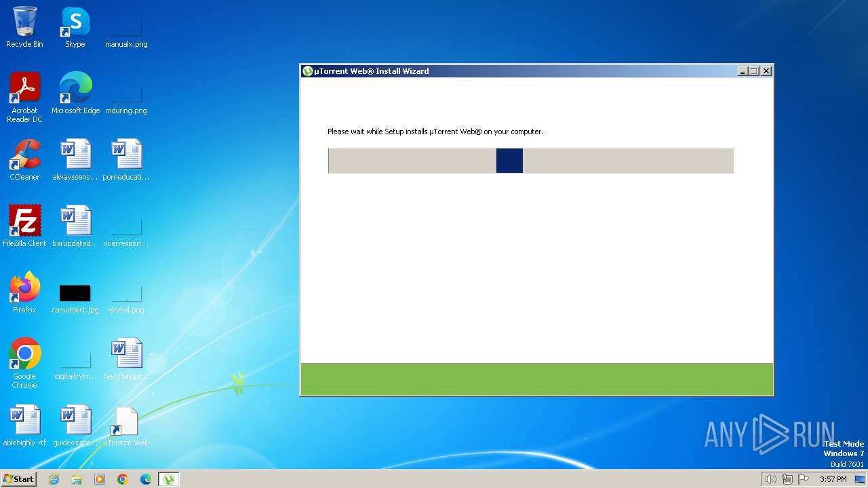The width and height of the screenshot is (868, 488).
Task: Click the µTorrent logo in the title bar
Action: (x=308, y=71)
